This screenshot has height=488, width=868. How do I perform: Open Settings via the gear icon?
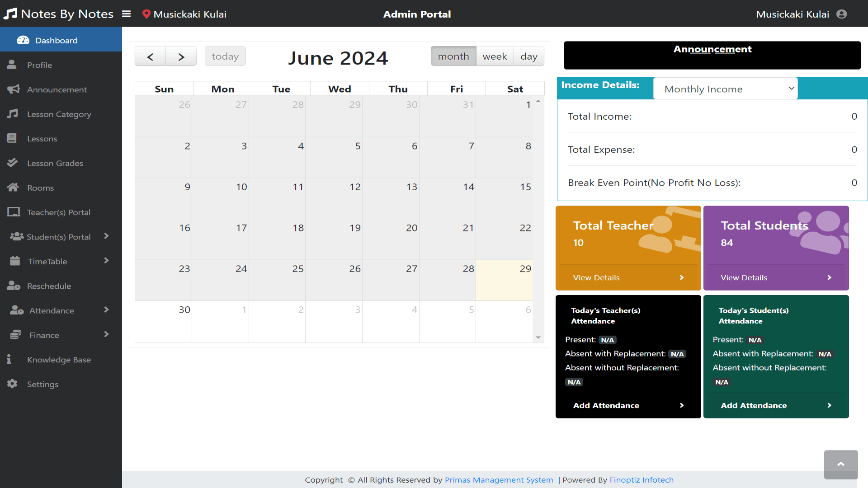[13, 384]
